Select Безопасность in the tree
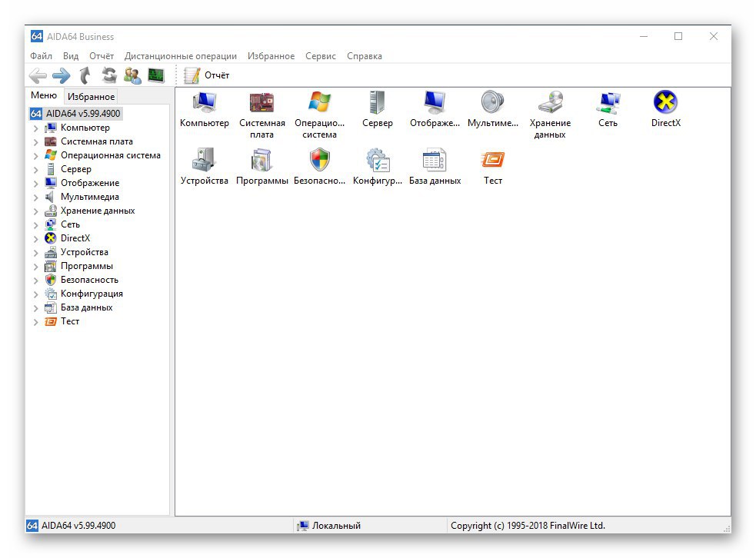756x558 pixels. (x=89, y=280)
